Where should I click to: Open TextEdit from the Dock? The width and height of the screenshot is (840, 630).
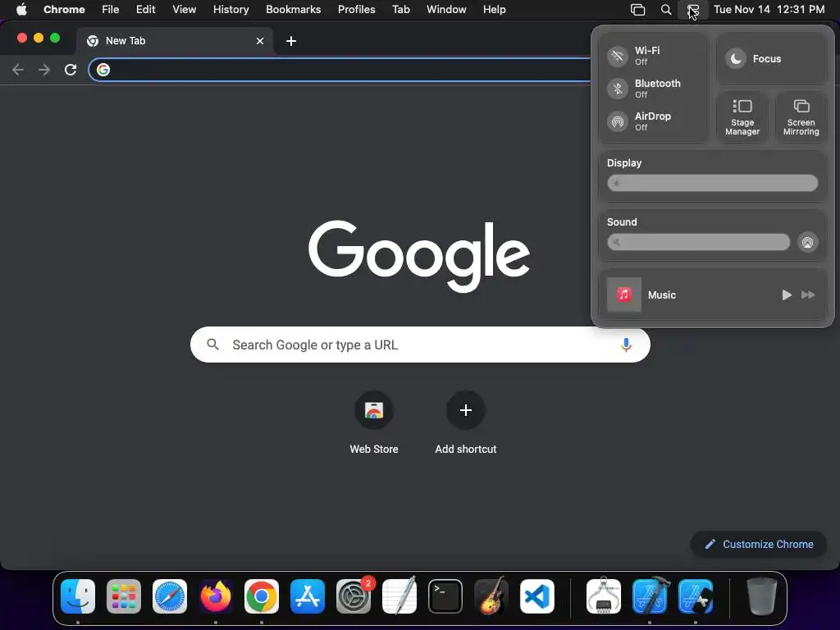click(x=399, y=596)
